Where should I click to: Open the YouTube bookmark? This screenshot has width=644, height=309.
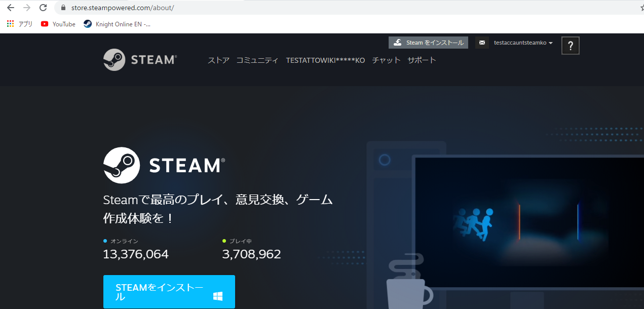(58, 24)
